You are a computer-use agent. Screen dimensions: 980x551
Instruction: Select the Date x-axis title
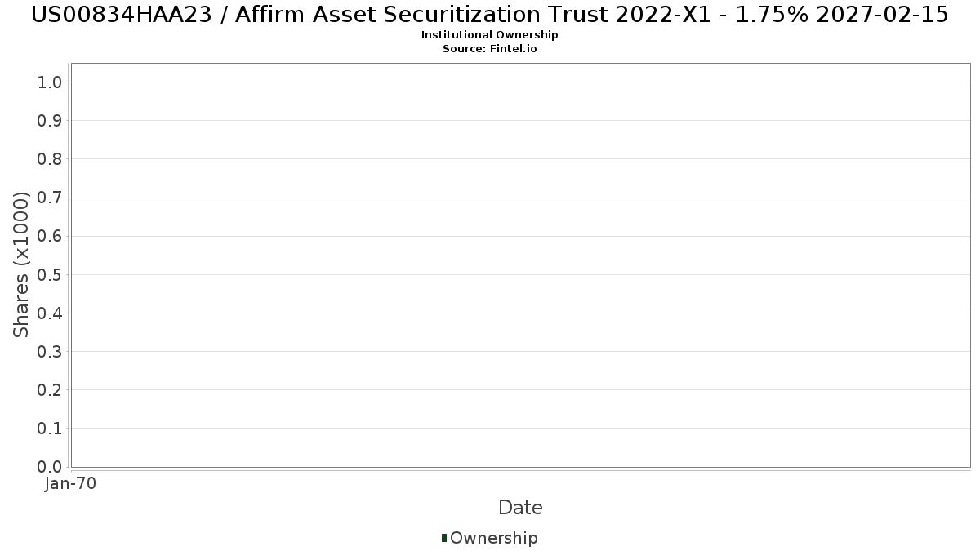pos(520,508)
